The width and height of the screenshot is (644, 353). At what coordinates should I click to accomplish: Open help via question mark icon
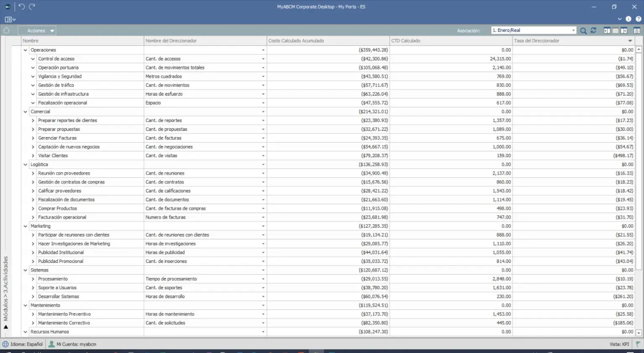pyautogui.click(x=638, y=19)
